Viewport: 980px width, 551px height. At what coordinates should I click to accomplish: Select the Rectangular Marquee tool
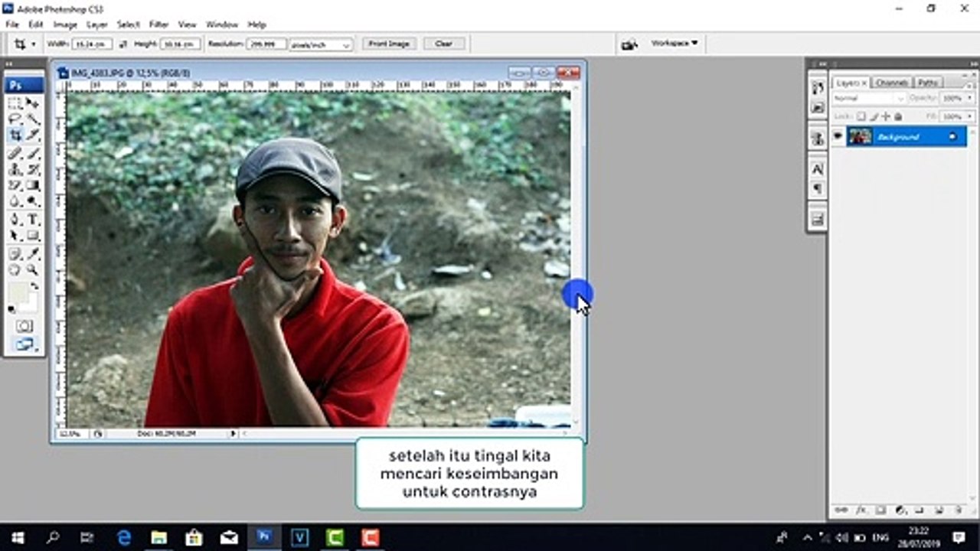tap(15, 103)
